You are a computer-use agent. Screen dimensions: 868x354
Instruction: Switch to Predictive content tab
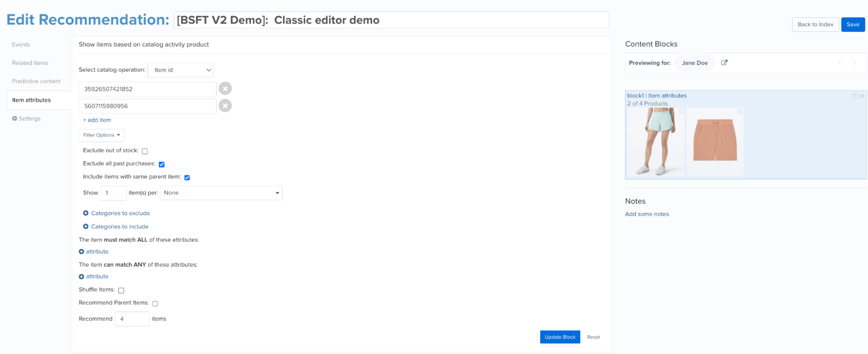[36, 81]
